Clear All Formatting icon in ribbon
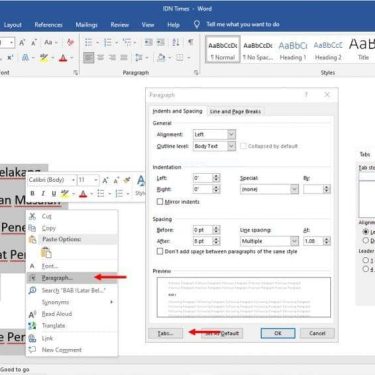The image size is (375, 375). coord(70,42)
